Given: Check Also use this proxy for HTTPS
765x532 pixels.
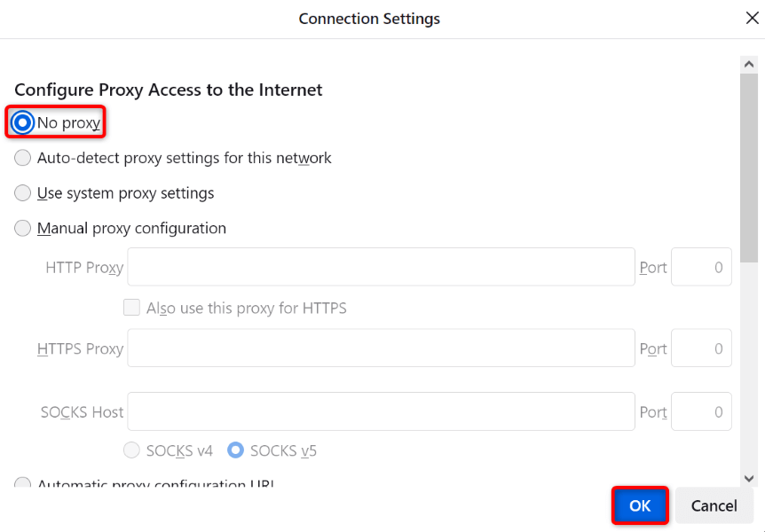Looking at the screenshot, I should (x=131, y=308).
